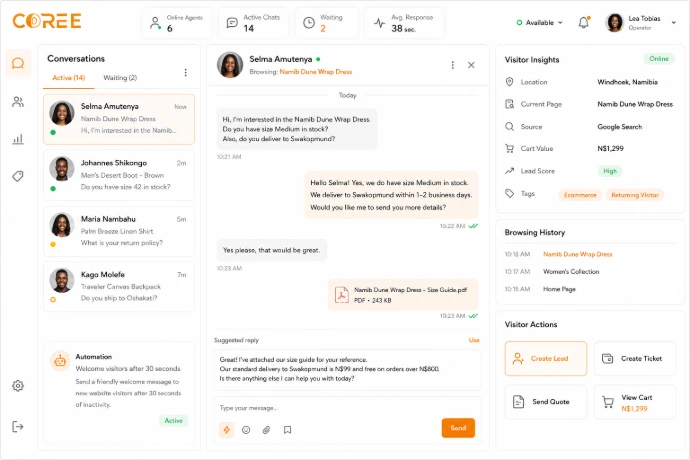The image size is (690, 460).
Task: Click the COREE logo
Action: click(x=47, y=21)
